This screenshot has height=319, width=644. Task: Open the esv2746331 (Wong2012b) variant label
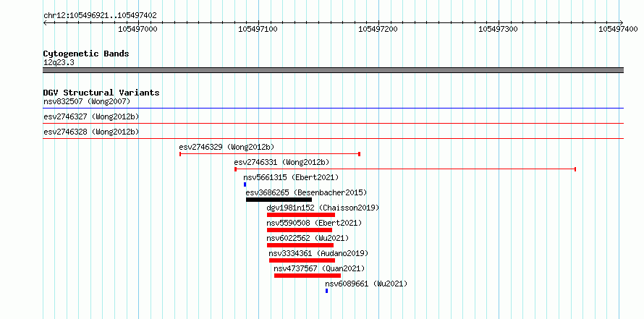click(281, 162)
